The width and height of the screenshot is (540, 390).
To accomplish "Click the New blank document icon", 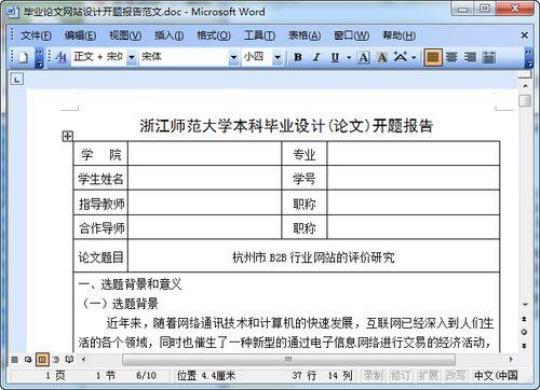I will 23,57.
